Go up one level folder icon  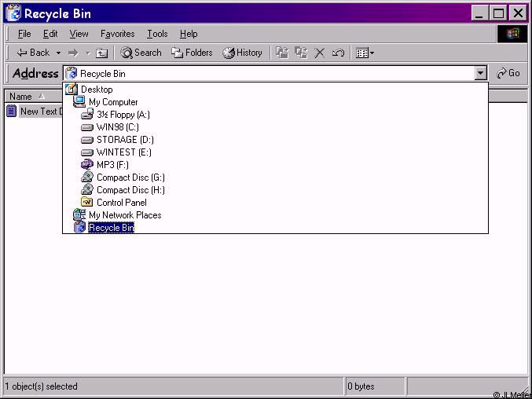101,53
